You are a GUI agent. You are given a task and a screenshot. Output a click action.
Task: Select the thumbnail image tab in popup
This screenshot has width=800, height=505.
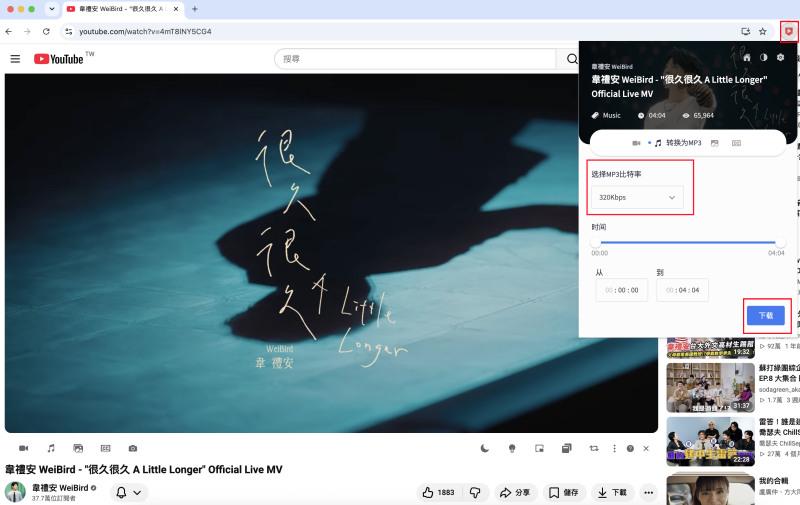pos(715,143)
